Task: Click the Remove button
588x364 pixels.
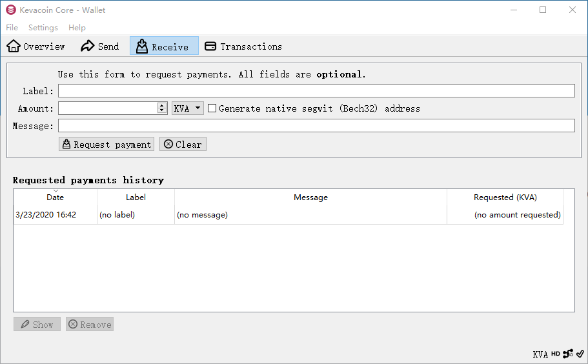Action: coord(90,324)
